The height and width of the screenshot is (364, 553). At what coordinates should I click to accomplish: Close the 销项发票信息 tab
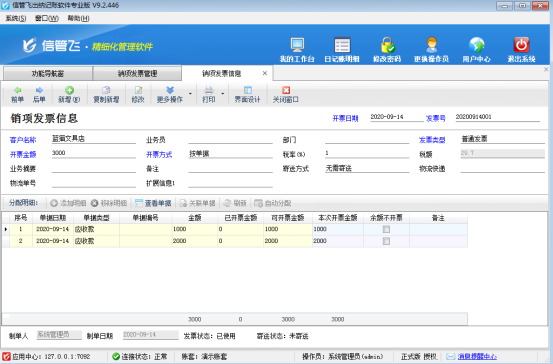[x=265, y=73]
